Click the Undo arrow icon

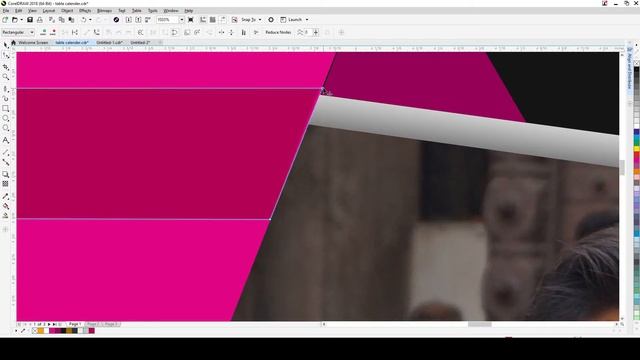pyautogui.click(x=84, y=20)
